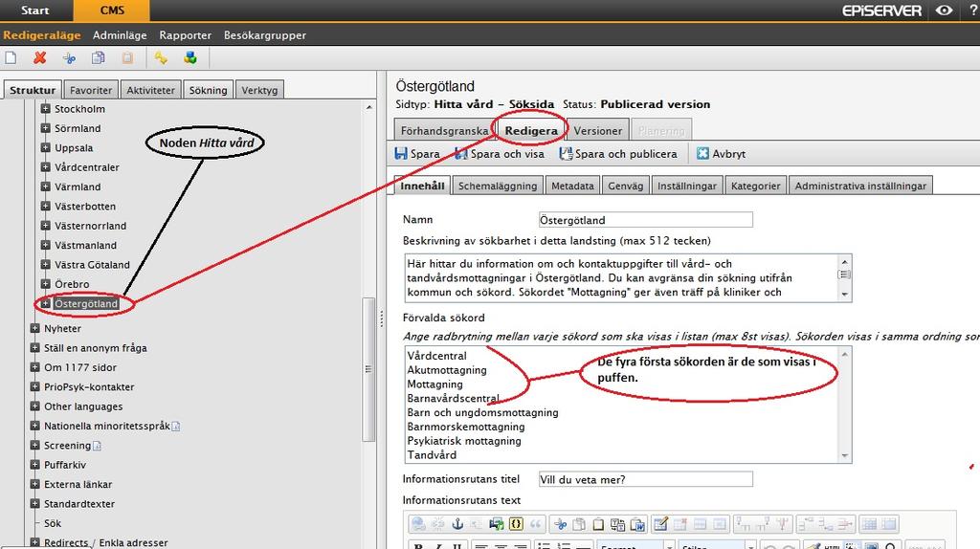Click the paste as plain text icon
This screenshot has width=980, height=549.
tap(617, 524)
